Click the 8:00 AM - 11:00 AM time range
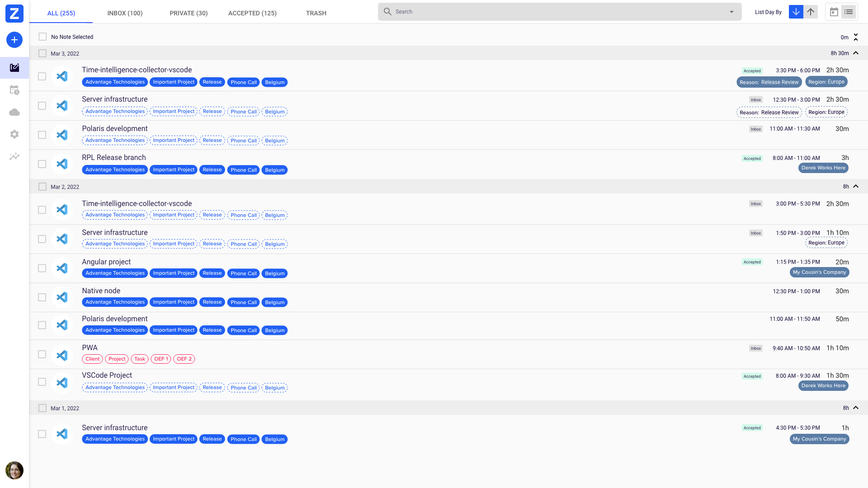The width and height of the screenshot is (868, 488). (796, 158)
